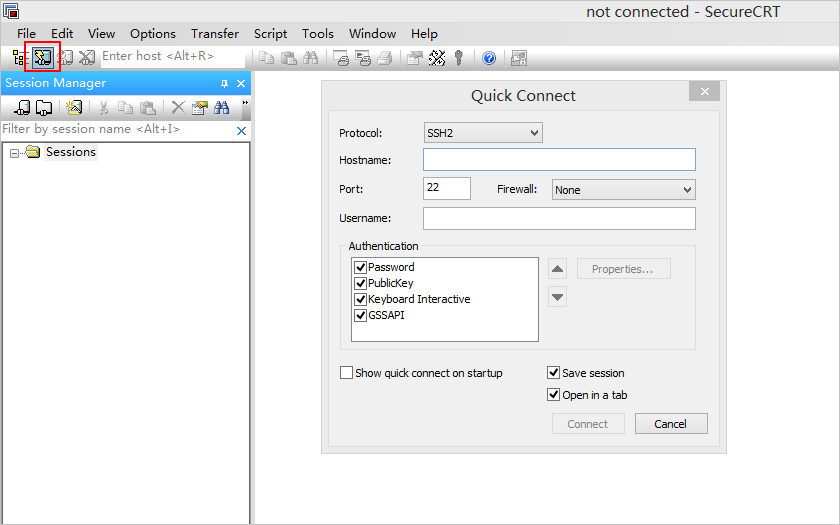Click the Properties... button

[623, 269]
